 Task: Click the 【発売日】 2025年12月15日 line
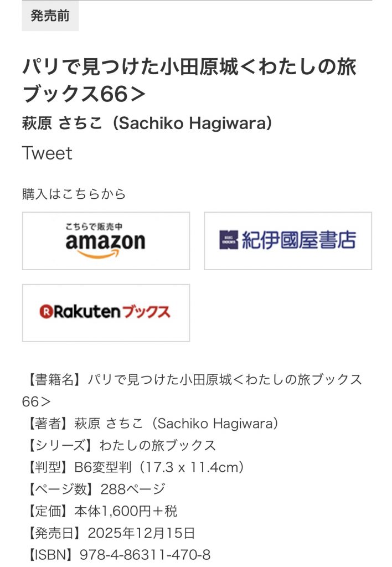point(109,533)
